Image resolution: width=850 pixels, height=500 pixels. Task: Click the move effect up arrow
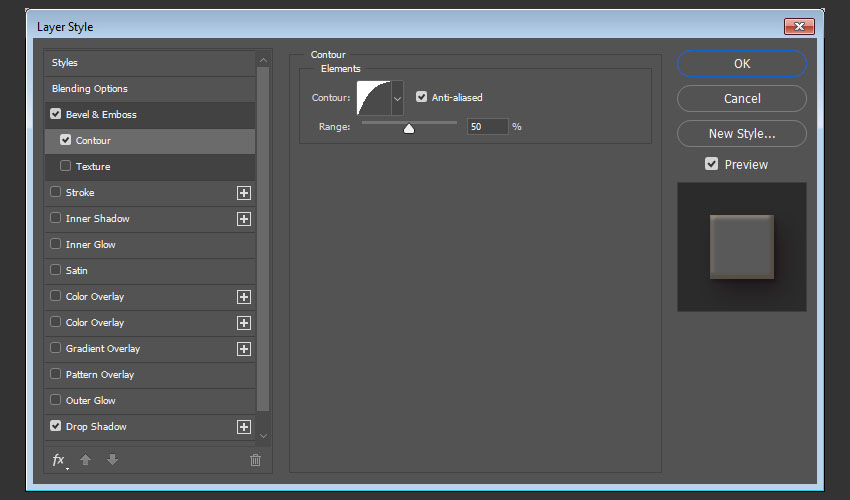click(86, 460)
